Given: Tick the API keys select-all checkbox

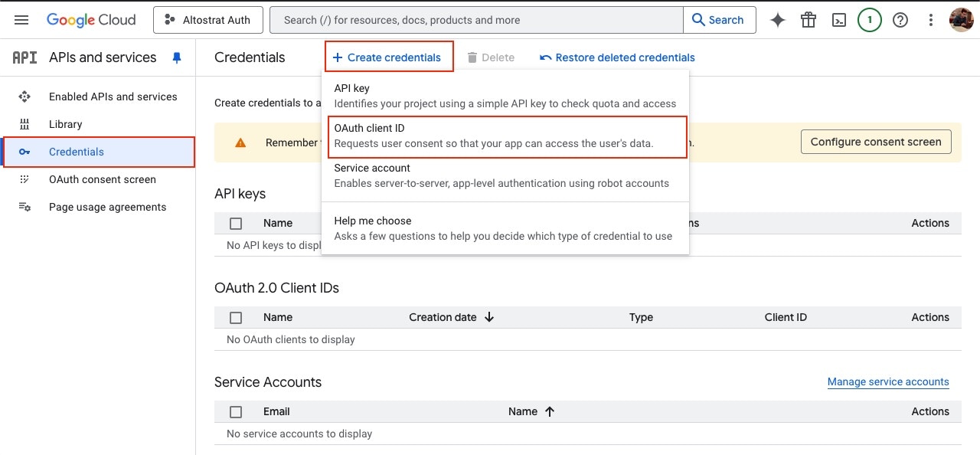Looking at the screenshot, I should pos(236,223).
